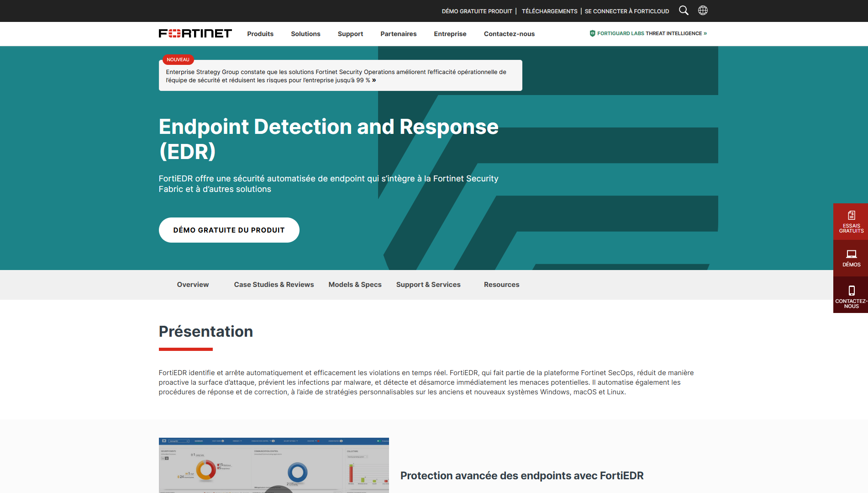Open the Support navigation menu
This screenshot has width=868, height=493.
[x=350, y=34]
